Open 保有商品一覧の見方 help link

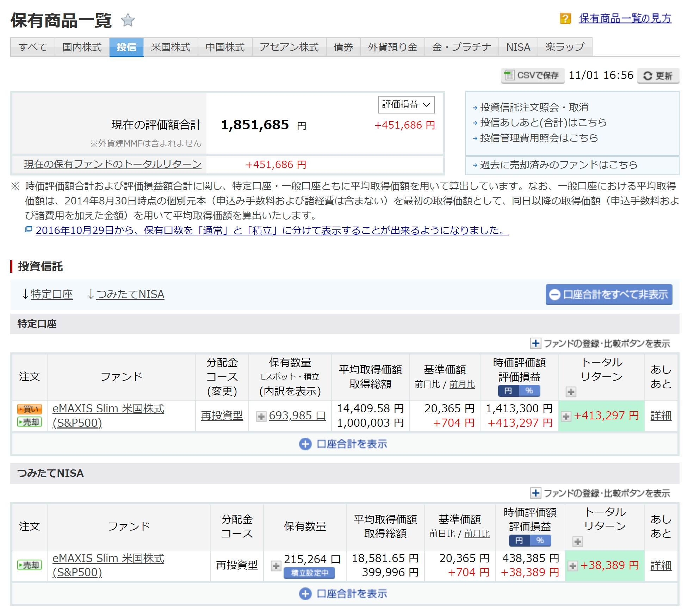625,18
